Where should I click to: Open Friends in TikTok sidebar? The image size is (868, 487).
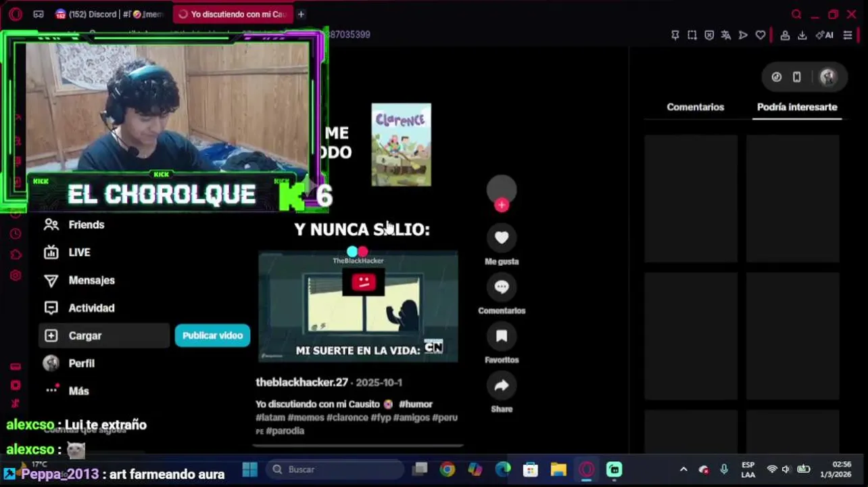click(86, 225)
